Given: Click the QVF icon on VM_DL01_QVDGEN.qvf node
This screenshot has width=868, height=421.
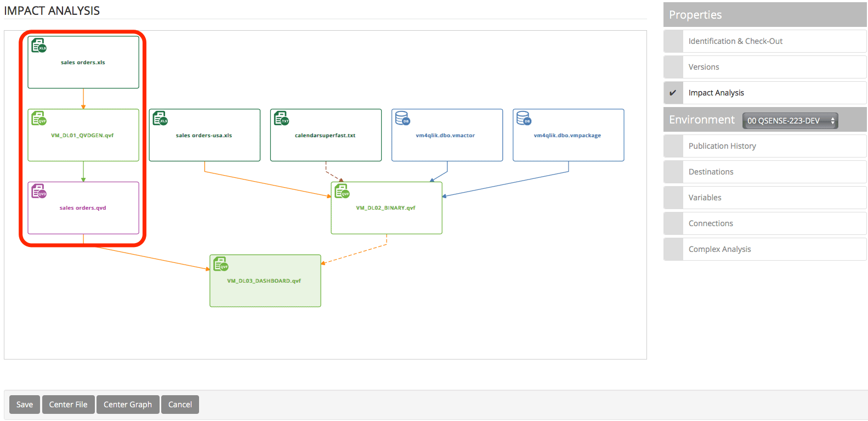Looking at the screenshot, I should click(38, 119).
